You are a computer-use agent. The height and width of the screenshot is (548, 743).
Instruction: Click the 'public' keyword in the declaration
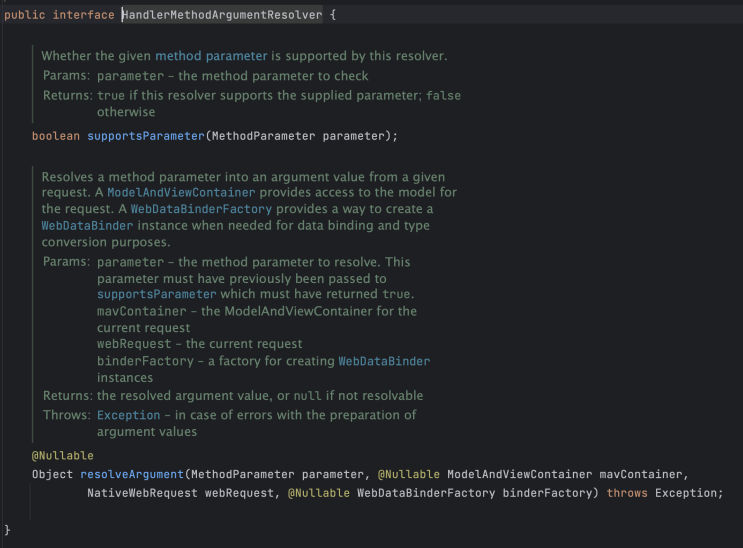(x=25, y=15)
